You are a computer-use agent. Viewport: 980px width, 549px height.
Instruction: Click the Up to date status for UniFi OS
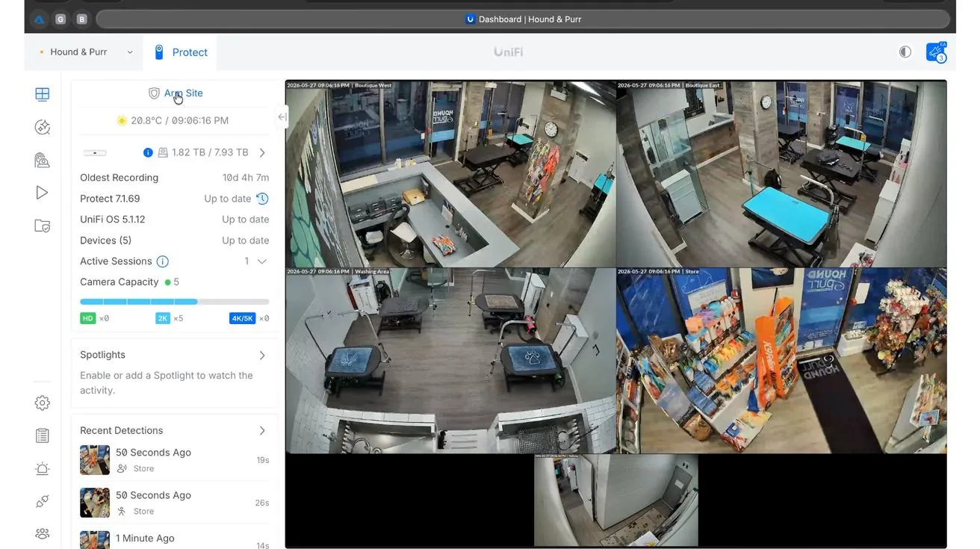246,220
